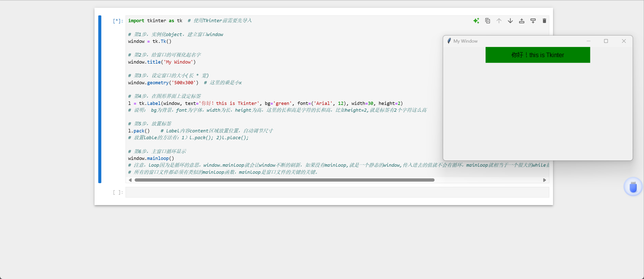Click the left arrow of the horizontal scrollbar

pos(130,180)
